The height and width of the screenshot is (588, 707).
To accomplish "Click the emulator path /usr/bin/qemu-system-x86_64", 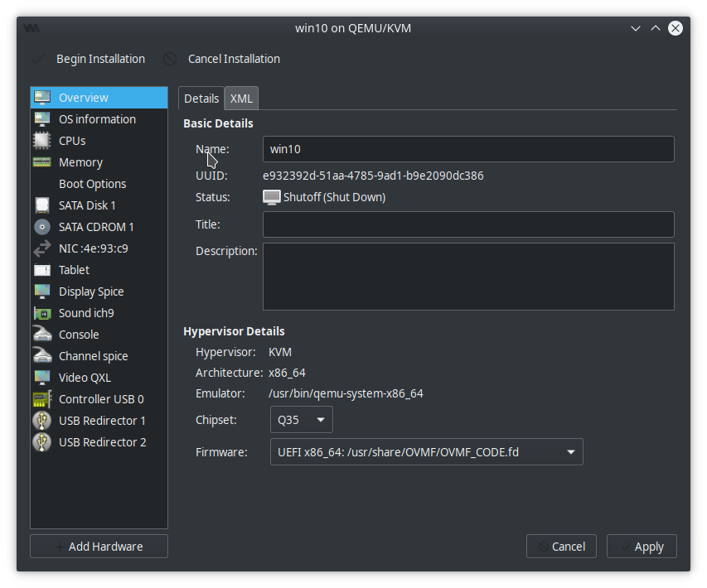I will tap(346, 394).
